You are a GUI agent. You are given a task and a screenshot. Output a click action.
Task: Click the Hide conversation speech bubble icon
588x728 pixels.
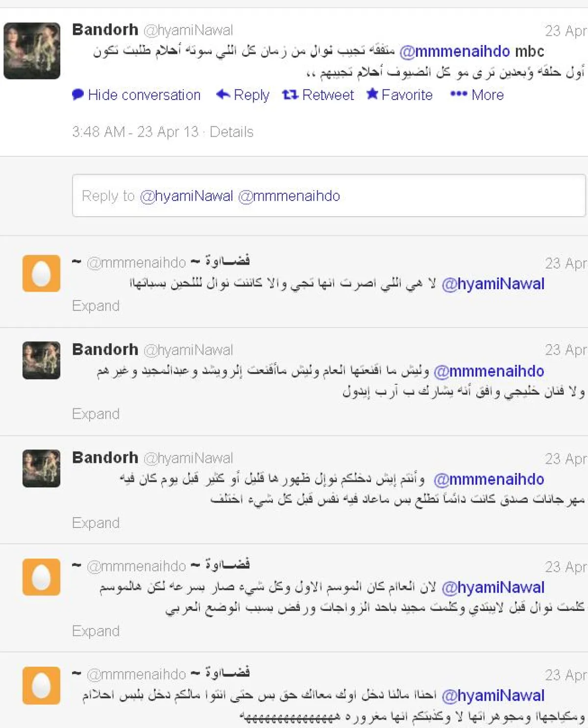coord(78,94)
